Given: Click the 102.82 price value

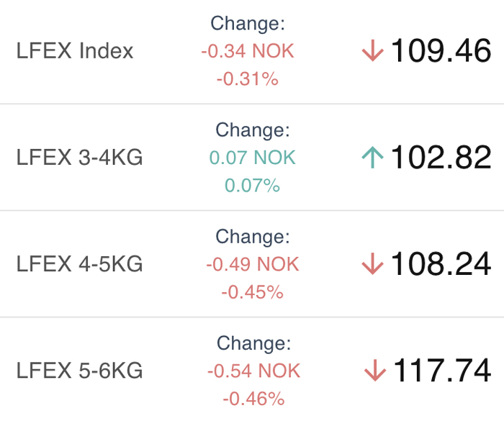Looking at the screenshot, I should [441, 157].
